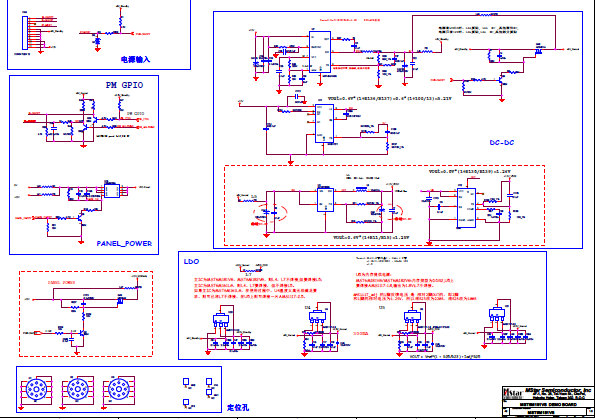Select the LDO section heading
This screenshot has height=419, width=595.
click(191, 261)
